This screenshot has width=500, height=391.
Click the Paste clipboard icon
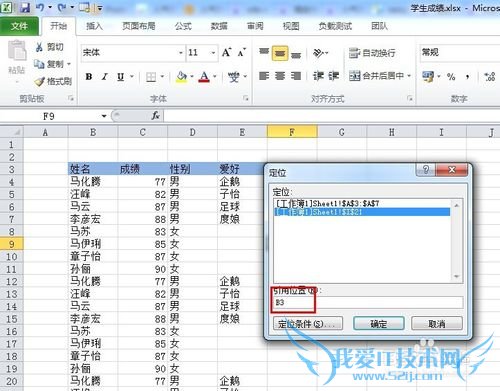pos(17,50)
